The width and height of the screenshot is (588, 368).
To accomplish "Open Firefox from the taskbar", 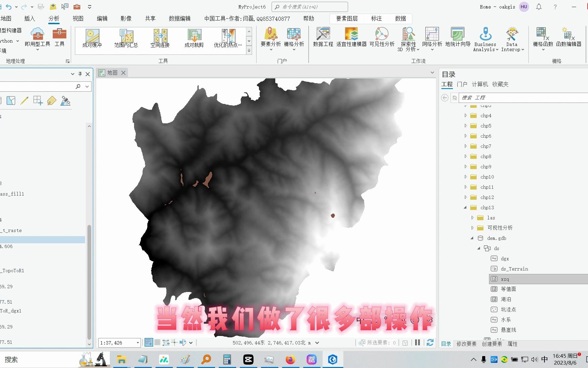I will (x=290, y=359).
